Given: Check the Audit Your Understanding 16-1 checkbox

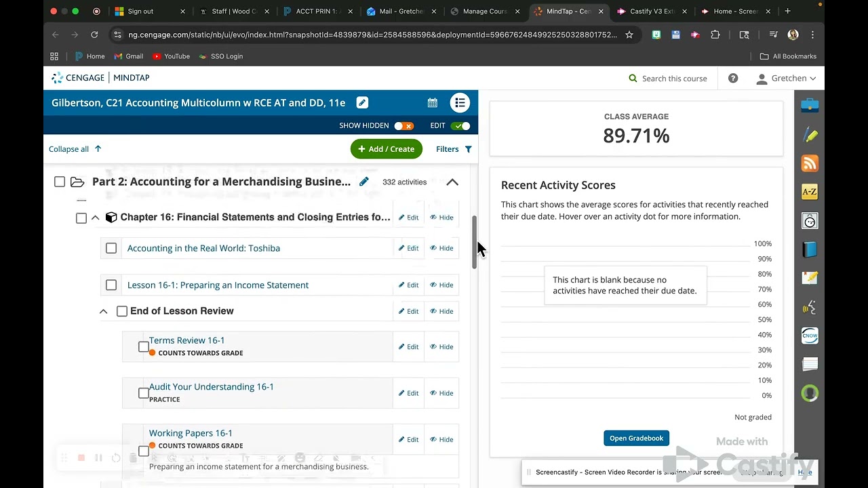Looking at the screenshot, I should [x=144, y=393].
